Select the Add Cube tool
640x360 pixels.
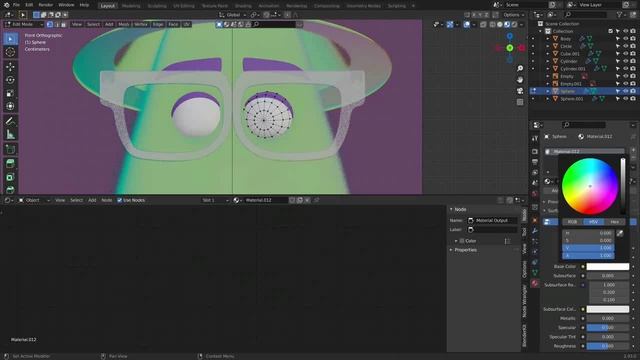click(x=10, y=149)
